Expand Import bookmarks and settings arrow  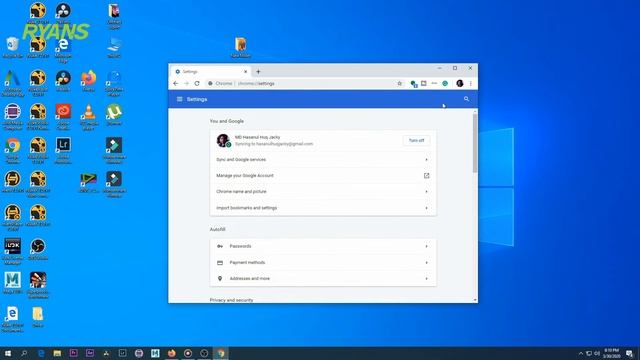click(427, 208)
